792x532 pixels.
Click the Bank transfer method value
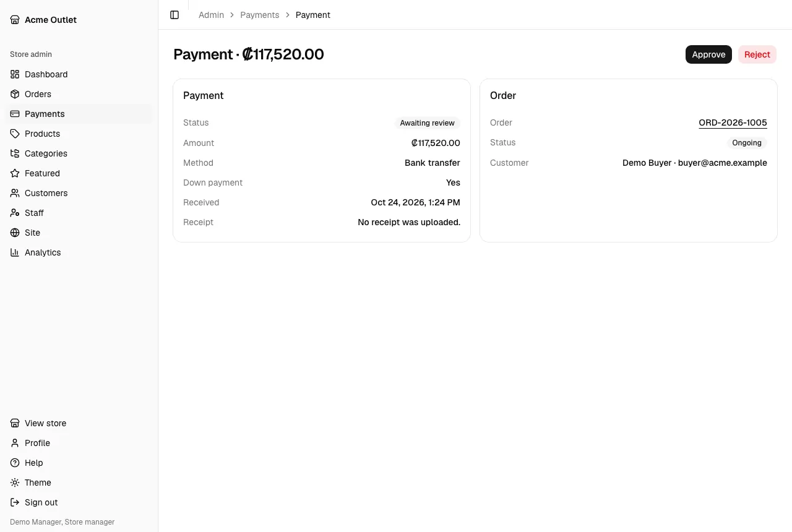pos(433,163)
